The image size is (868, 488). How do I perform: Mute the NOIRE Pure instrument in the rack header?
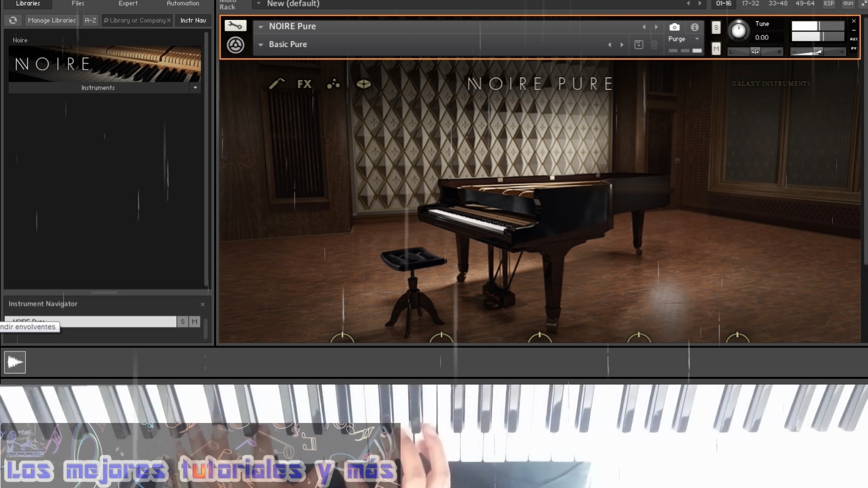(x=716, y=49)
